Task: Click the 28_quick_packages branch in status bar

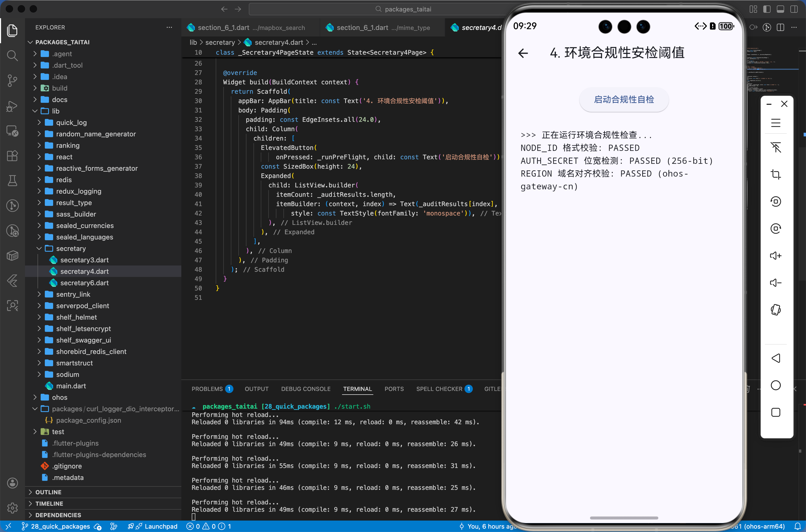Action: tap(60, 526)
